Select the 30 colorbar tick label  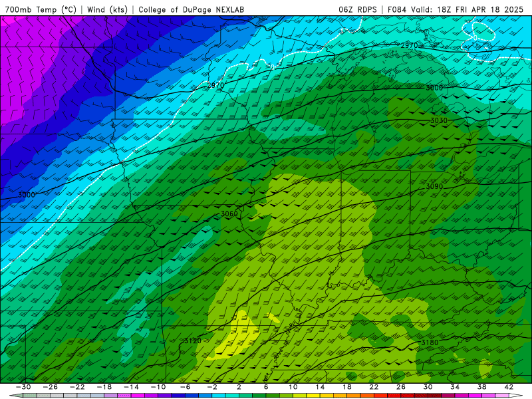428,387
